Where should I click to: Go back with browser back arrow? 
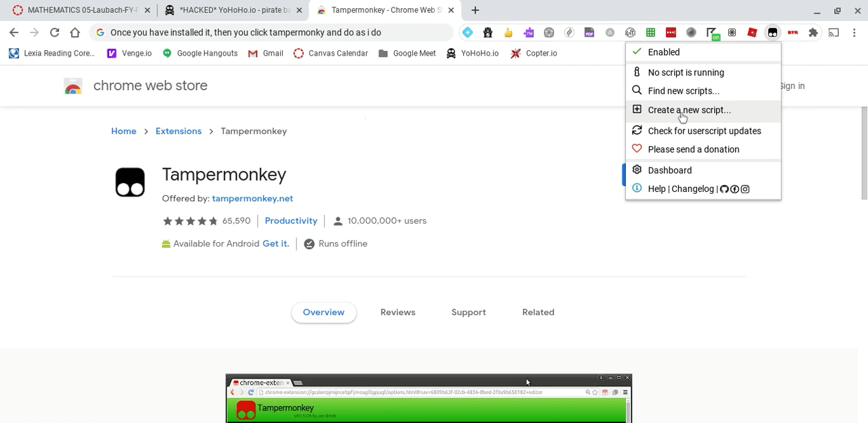[x=14, y=33]
